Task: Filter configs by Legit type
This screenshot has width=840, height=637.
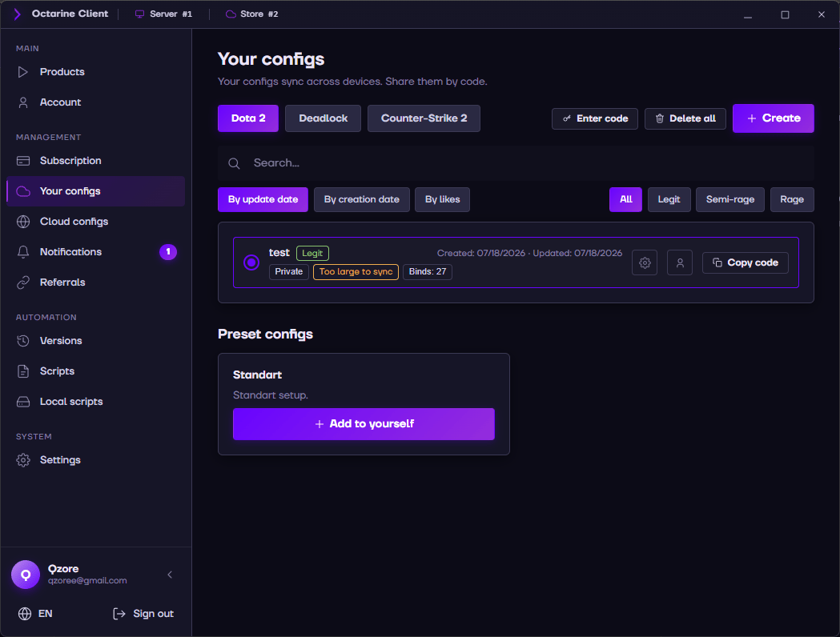Action: [669, 200]
